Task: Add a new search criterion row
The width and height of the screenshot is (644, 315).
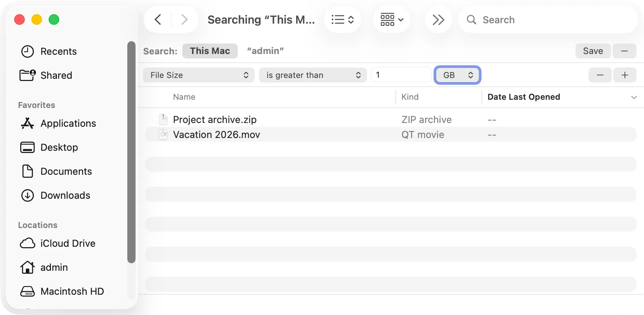Action: [625, 75]
